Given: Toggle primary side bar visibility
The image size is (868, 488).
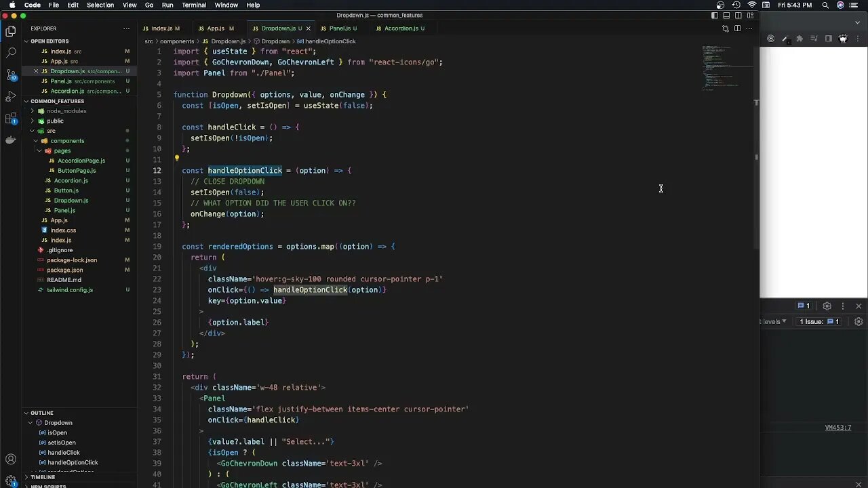Looking at the screenshot, I should click(715, 16).
